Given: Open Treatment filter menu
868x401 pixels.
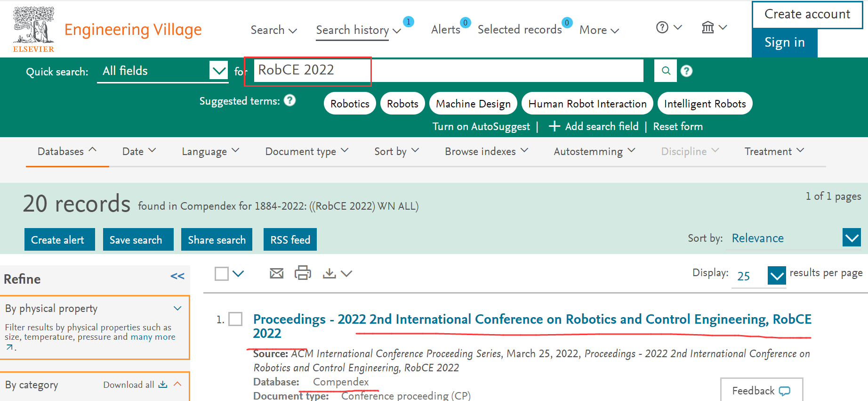Looking at the screenshot, I should (x=774, y=151).
